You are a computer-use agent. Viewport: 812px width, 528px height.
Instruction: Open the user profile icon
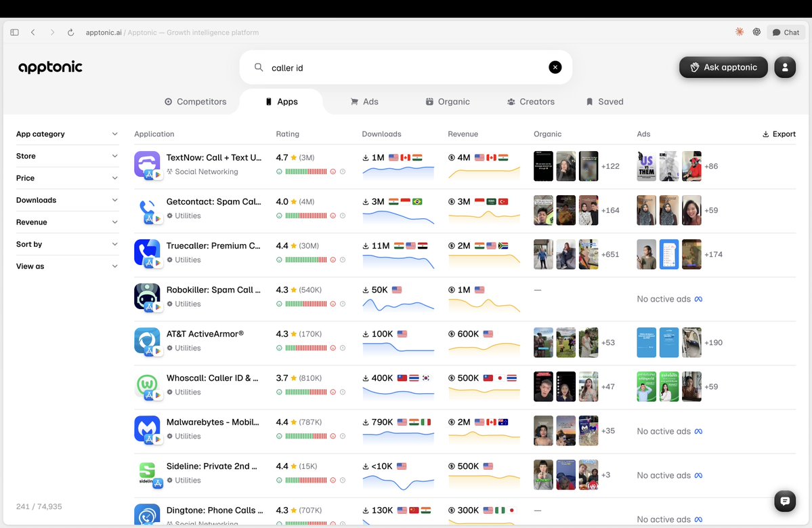click(785, 67)
